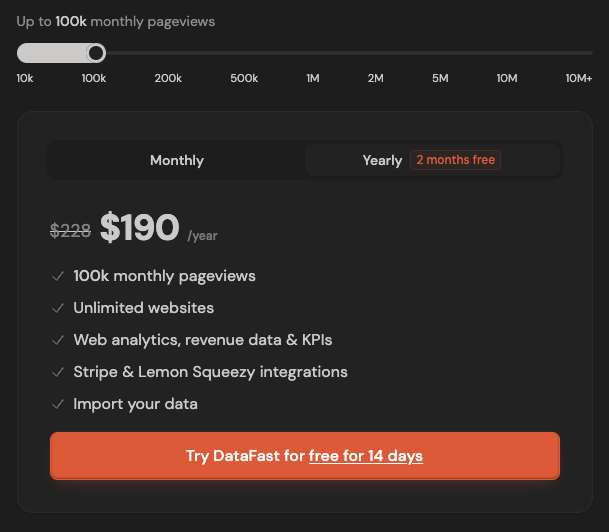Image resolution: width=609 pixels, height=532 pixels.
Task: Switch to the Monthly billing tab
Action: pyautogui.click(x=177, y=160)
